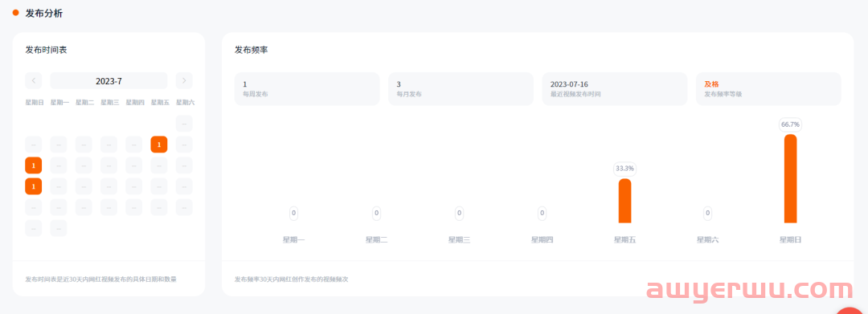Image resolution: width=868 pixels, height=314 pixels.
Task: Click the 0 value above 星期一
Action: [293, 213]
